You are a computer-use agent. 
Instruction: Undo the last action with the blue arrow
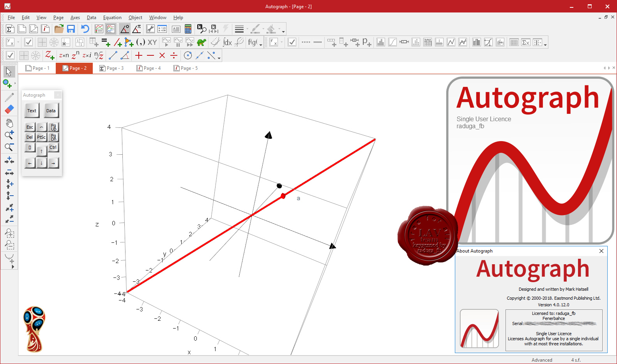(x=85, y=29)
